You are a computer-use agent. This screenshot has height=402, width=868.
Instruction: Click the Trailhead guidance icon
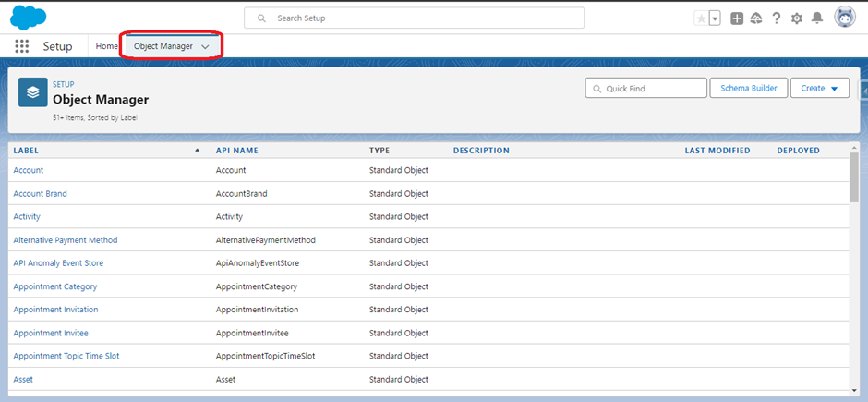pos(756,18)
